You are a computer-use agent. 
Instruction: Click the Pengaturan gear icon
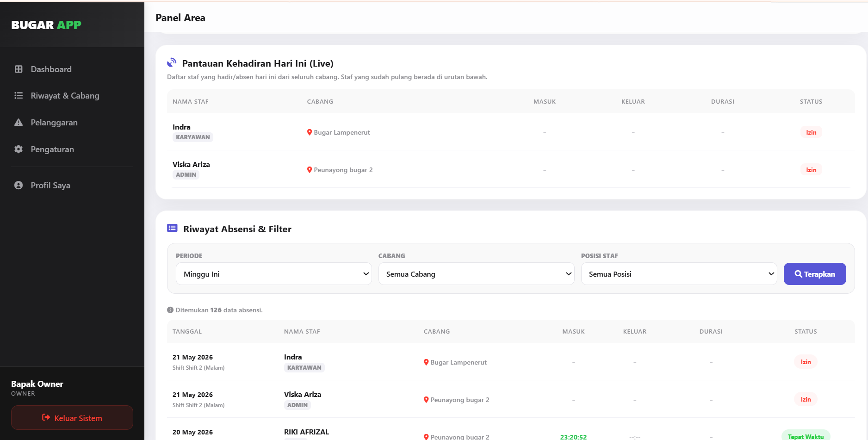pos(19,149)
